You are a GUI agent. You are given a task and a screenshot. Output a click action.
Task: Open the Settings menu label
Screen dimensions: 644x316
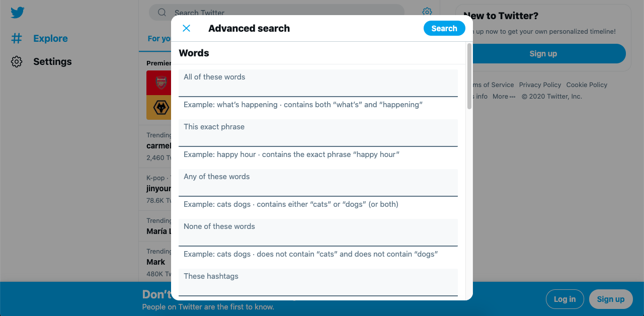[x=52, y=61]
